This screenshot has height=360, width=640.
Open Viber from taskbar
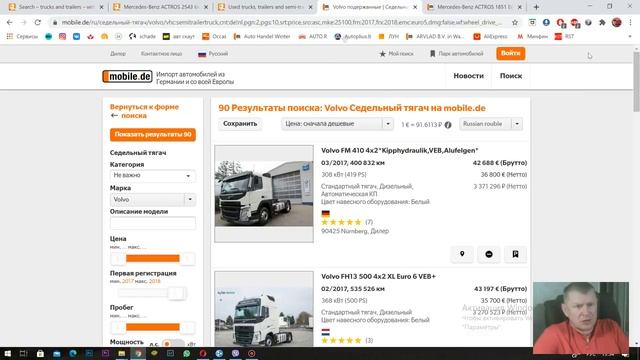[x=236, y=353]
